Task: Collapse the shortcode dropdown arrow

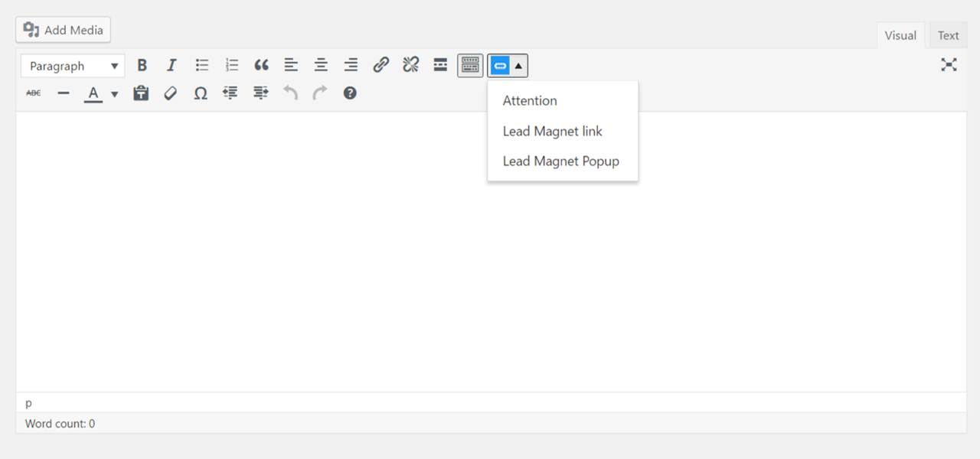Action: click(x=518, y=66)
